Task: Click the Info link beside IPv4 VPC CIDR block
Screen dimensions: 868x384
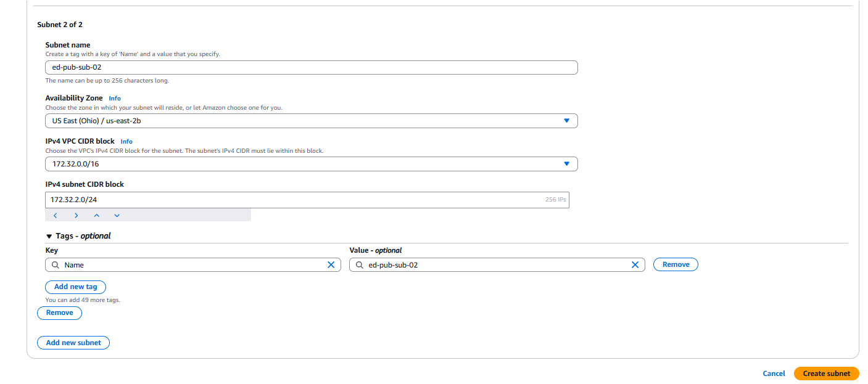Action: click(126, 142)
